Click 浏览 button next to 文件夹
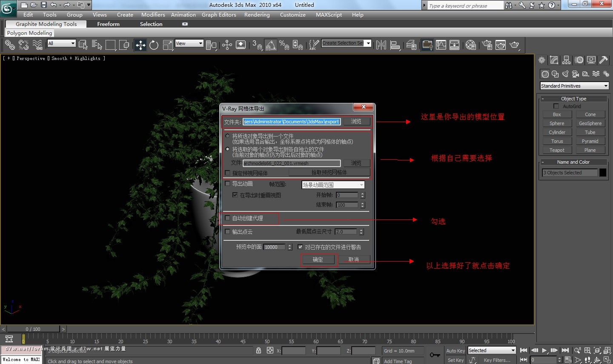The height and width of the screenshot is (364, 613). coord(356,122)
